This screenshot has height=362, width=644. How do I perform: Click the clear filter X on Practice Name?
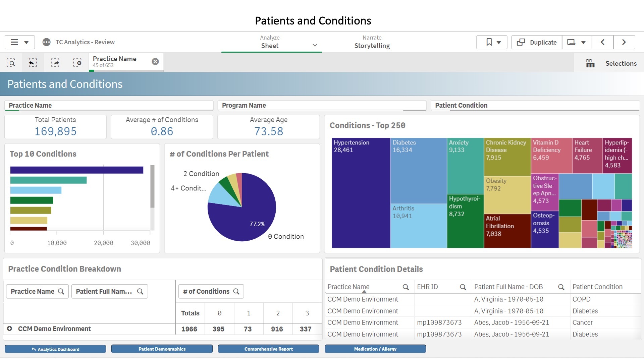click(155, 62)
